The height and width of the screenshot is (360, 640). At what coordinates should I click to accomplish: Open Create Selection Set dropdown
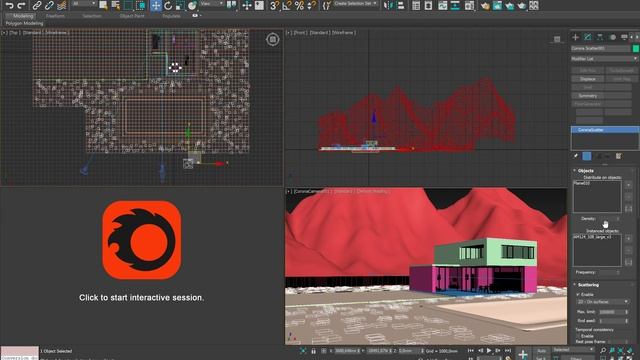click(x=356, y=4)
